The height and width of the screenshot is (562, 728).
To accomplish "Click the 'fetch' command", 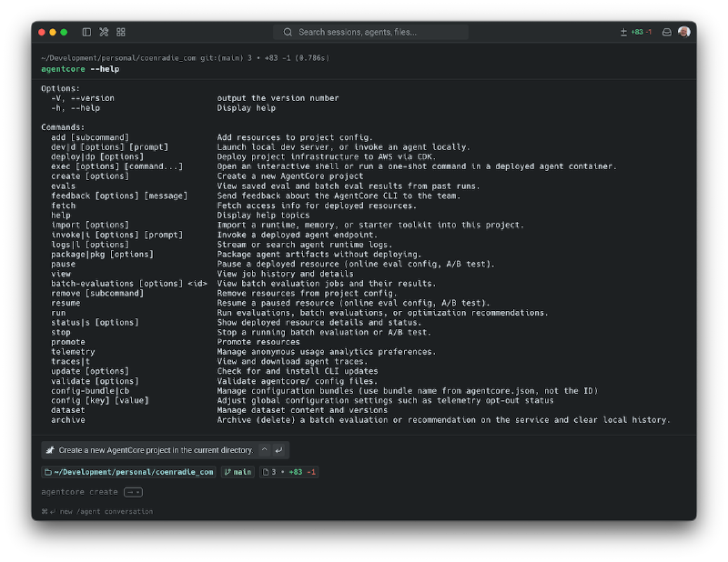I will coord(63,206).
